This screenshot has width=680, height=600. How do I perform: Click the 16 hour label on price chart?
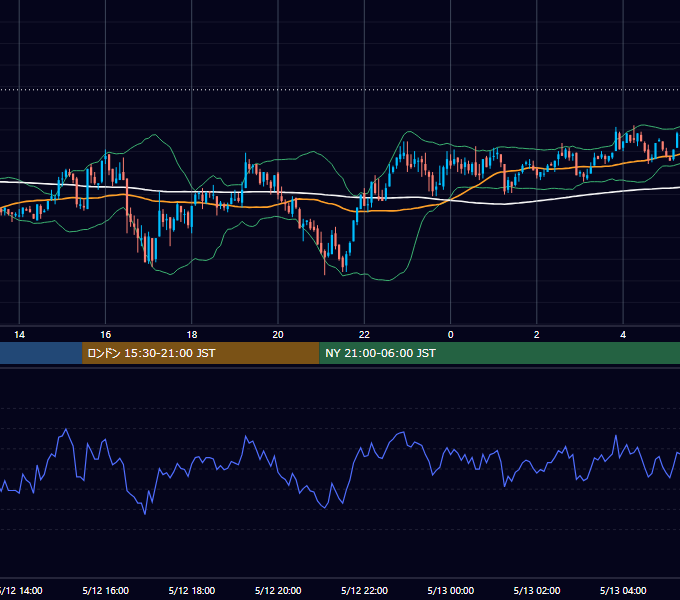pos(105,335)
